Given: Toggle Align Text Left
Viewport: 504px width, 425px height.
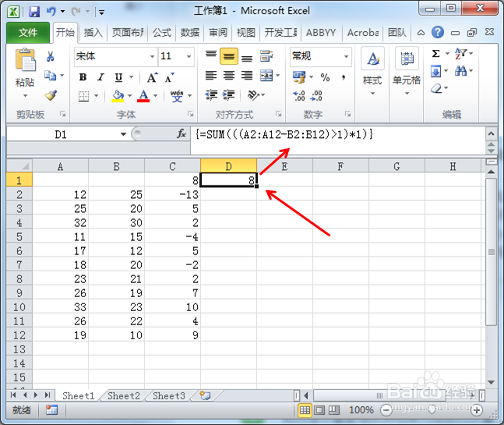Looking at the screenshot, I should pyautogui.click(x=211, y=76).
